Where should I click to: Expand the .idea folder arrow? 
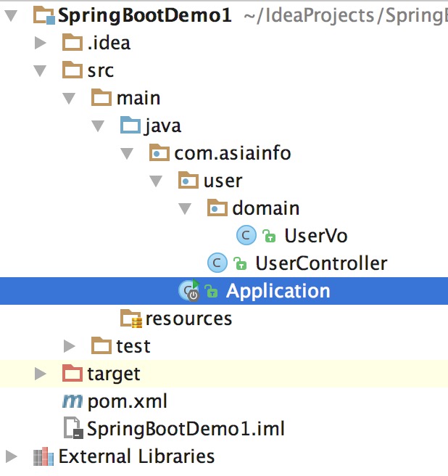point(41,43)
